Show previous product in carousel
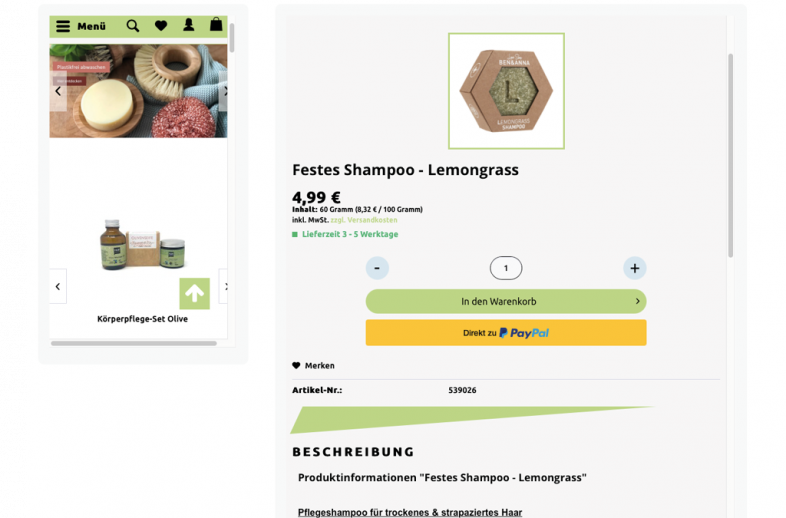The width and height of the screenshot is (786, 518). 58,286
